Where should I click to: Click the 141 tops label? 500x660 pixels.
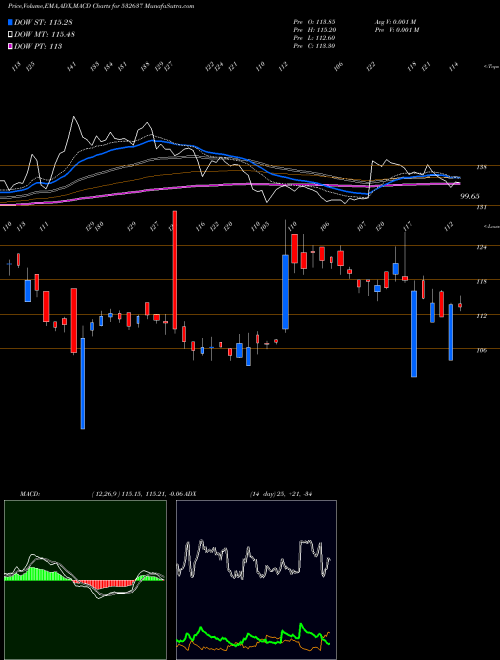[x=72, y=66]
